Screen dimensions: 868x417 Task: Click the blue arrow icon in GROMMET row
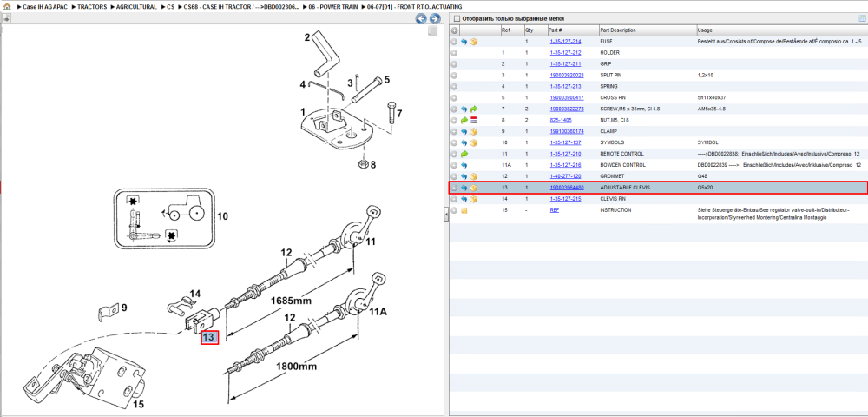464,176
